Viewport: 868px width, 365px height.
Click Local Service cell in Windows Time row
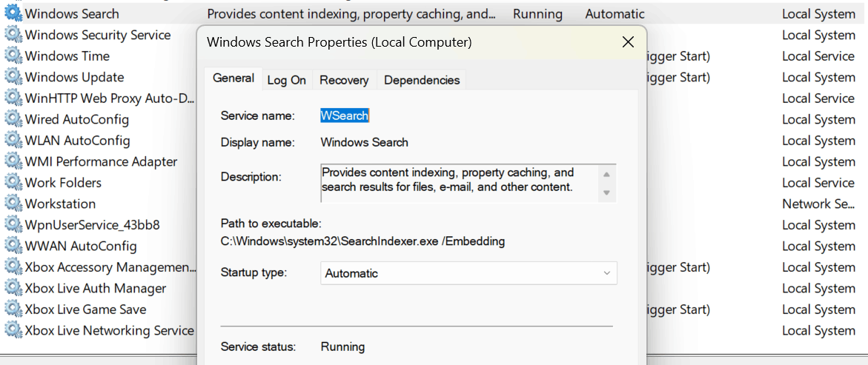(x=819, y=56)
